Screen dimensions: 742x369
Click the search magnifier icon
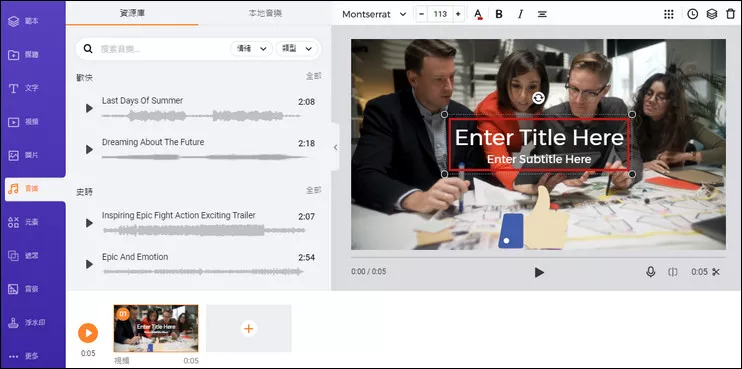pyautogui.click(x=88, y=49)
